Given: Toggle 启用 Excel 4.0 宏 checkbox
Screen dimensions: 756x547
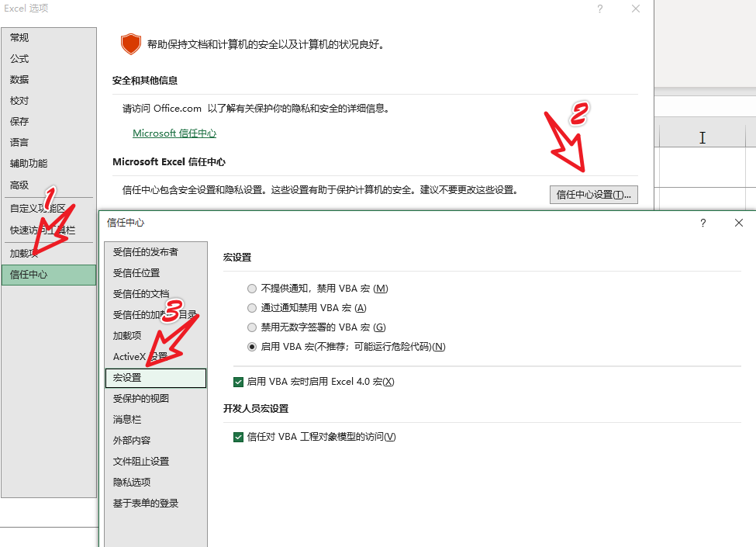Looking at the screenshot, I should (238, 382).
